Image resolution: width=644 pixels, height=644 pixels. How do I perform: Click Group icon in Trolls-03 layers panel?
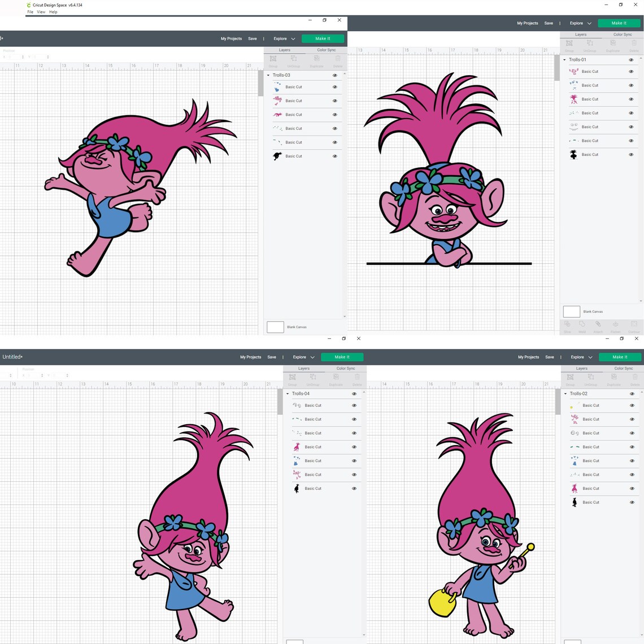(273, 59)
